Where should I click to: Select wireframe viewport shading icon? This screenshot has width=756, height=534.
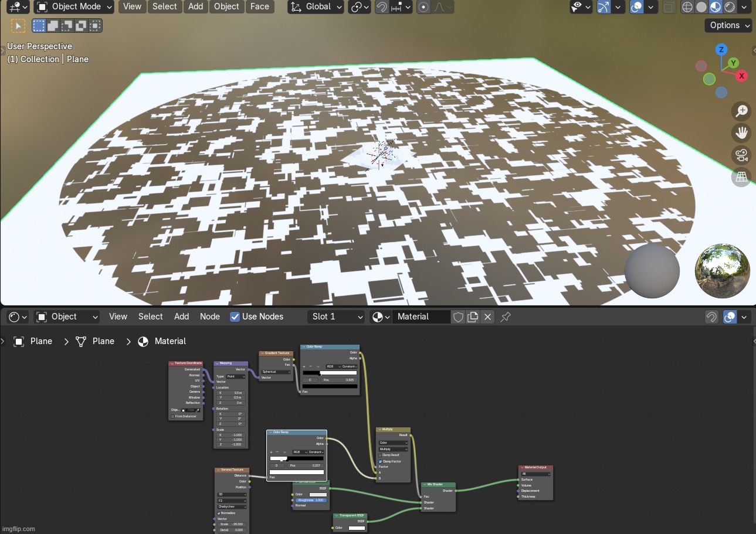tap(687, 7)
